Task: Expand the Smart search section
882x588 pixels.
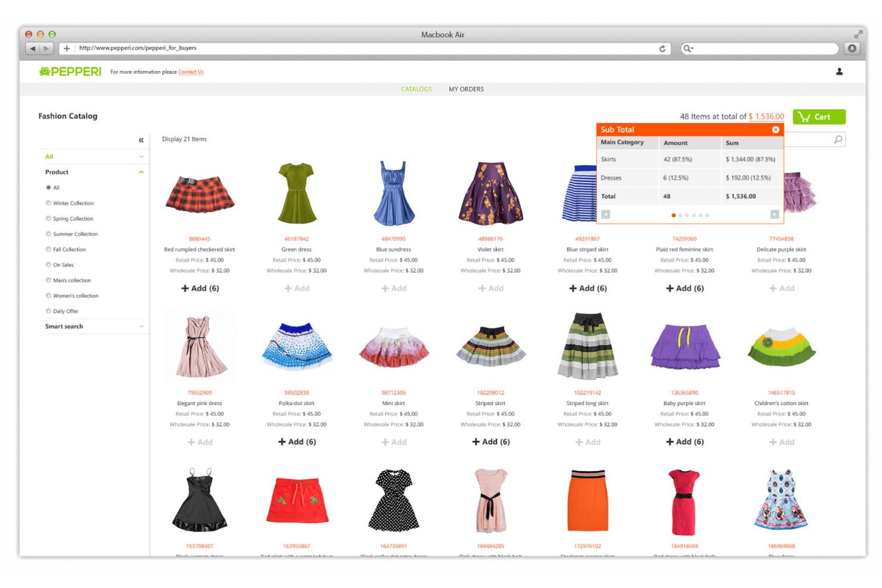Action: pyautogui.click(x=141, y=326)
